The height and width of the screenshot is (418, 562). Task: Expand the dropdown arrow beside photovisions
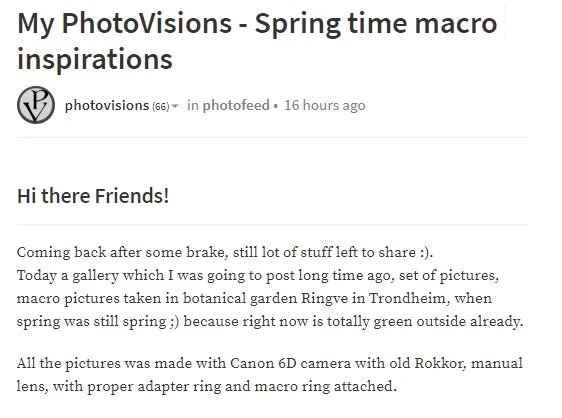click(175, 106)
